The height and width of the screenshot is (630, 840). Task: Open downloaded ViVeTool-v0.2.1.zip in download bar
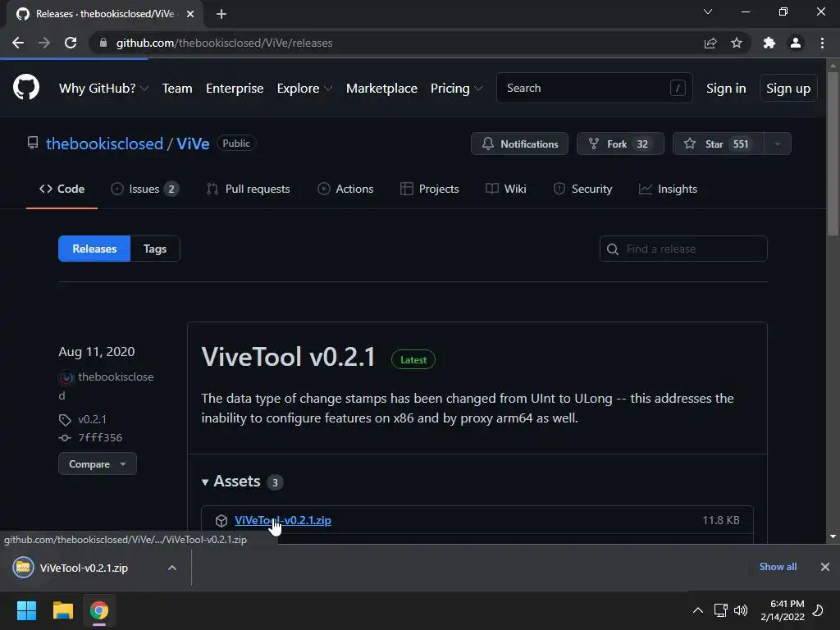pyautogui.click(x=84, y=568)
